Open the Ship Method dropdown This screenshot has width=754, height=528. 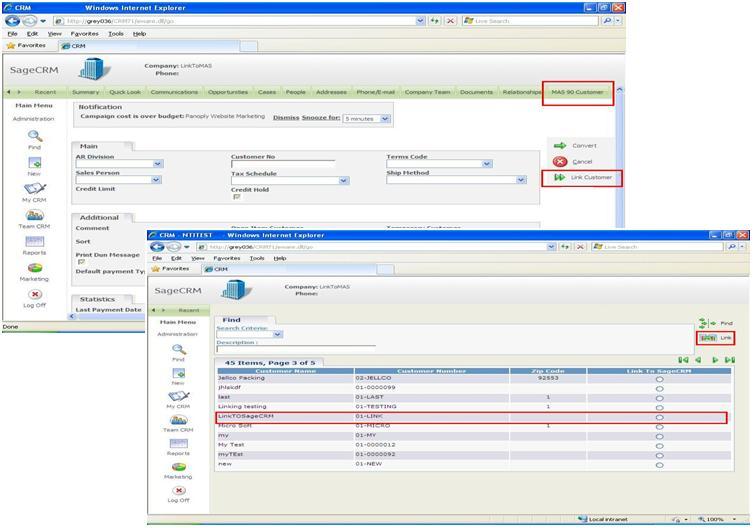pyautogui.click(x=520, y=180)
